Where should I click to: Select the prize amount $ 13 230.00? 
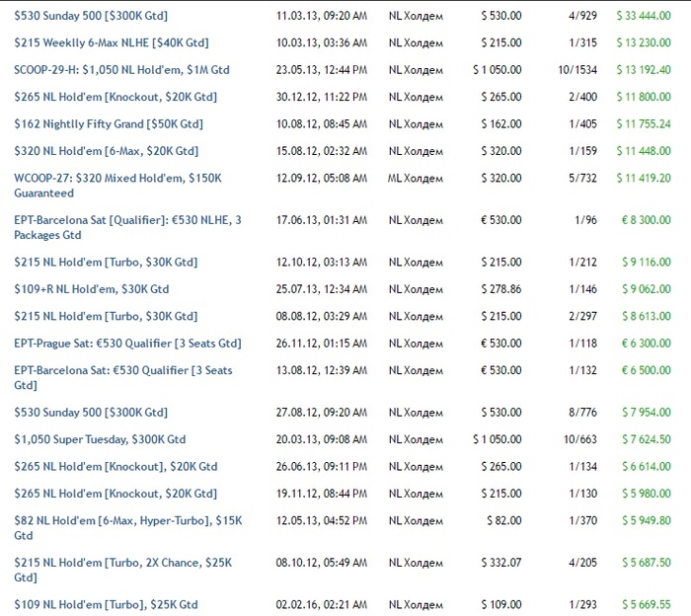(x=644, y=42)
